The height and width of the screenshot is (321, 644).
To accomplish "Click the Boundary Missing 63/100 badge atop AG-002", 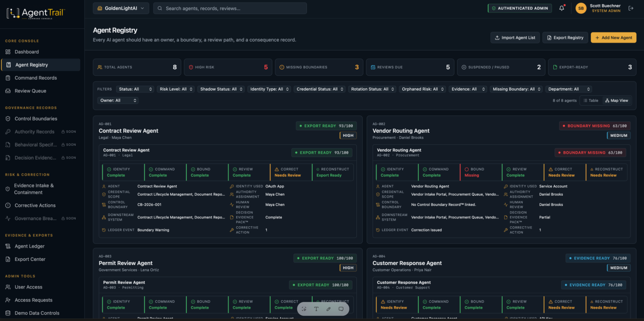I will tap(595, 126).
